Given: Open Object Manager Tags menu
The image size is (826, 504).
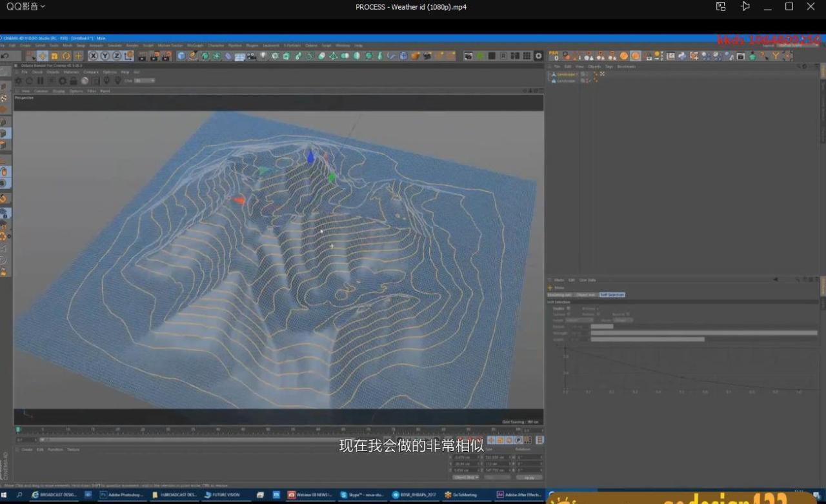Looking at the screenshot, I should click(x=609, y=66).
